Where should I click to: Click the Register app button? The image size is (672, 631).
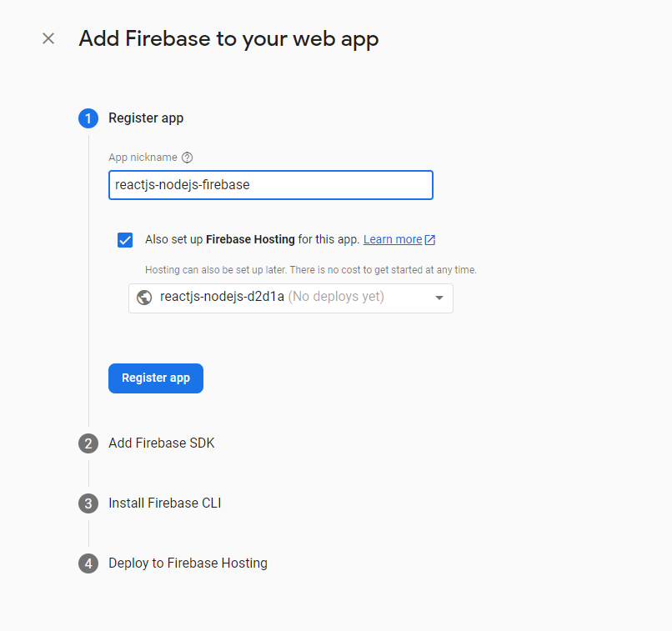pyautogui.click(x=155, y=378)
